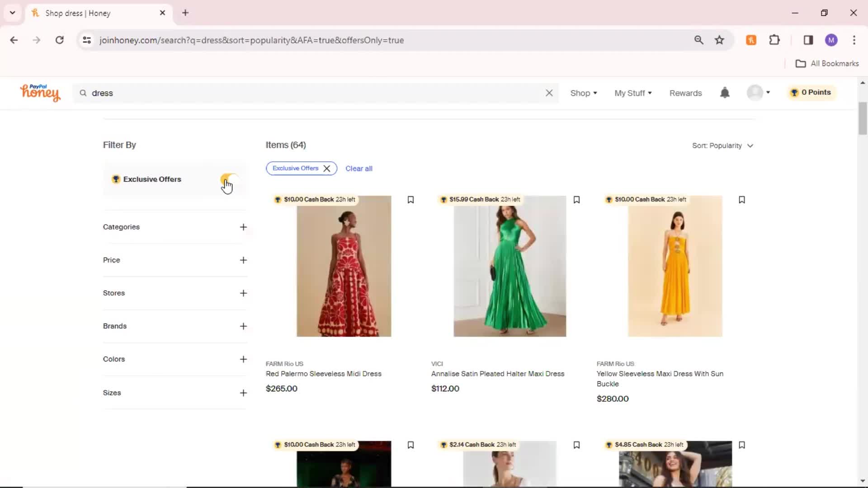Close the Shop dress Honey tab
Viewport: 868px width, 488px height.
(162, 13)
